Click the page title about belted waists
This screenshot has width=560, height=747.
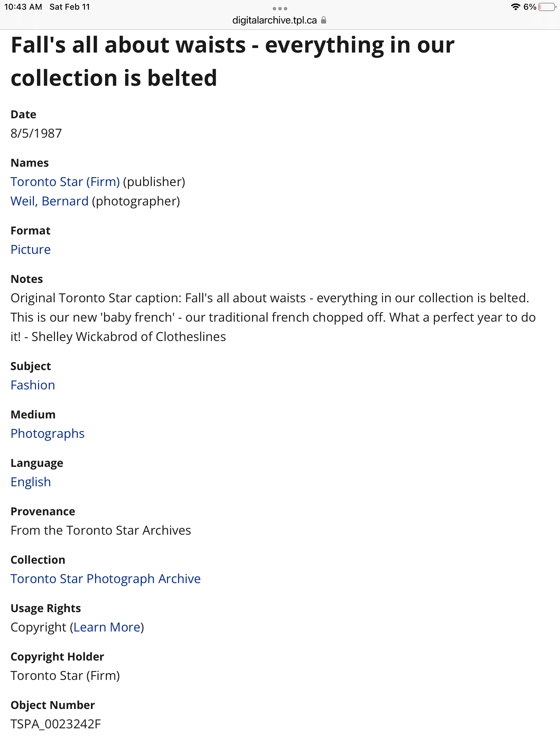232,61
